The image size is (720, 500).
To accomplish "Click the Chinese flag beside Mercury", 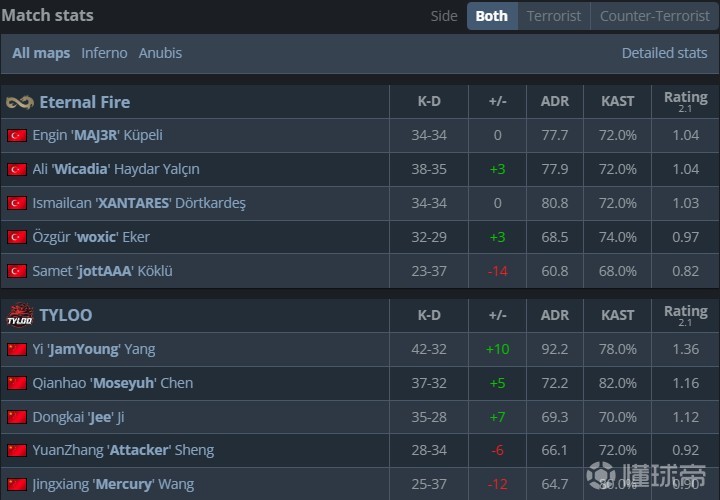I will tap(16, 484).
